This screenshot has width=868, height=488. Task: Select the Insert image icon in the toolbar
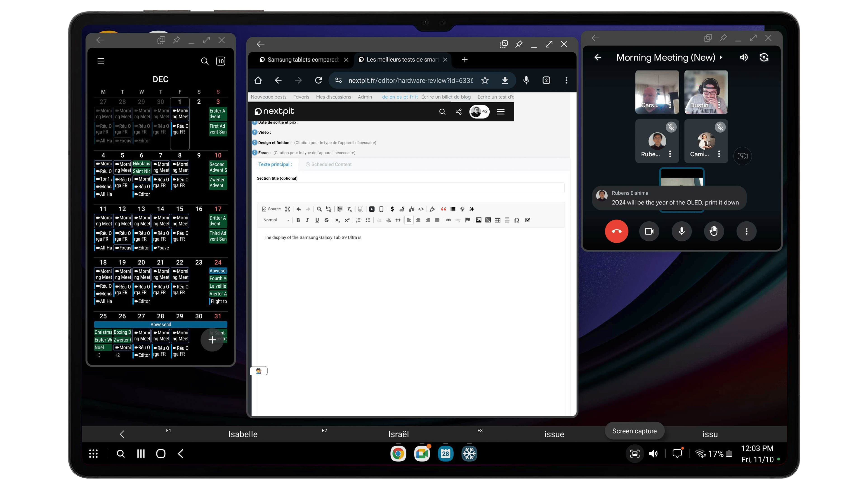(x=479, y=220)
